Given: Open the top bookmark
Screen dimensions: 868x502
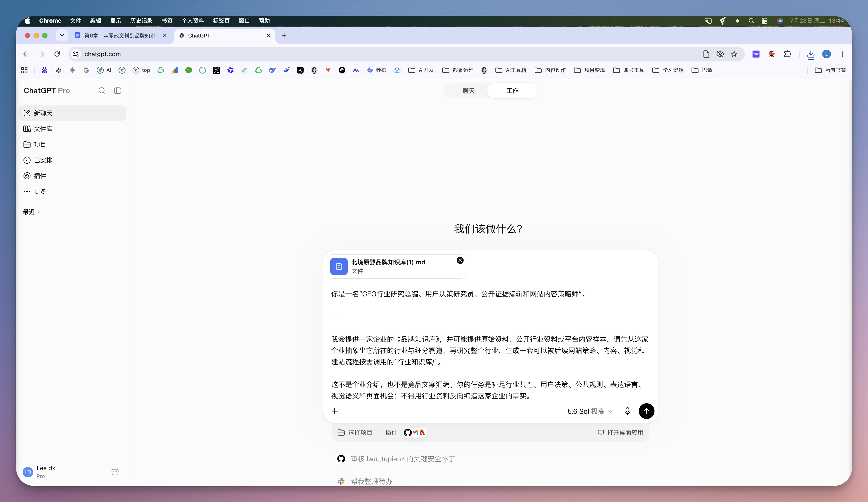Looking at the screenshot, I should tap(142, 70).
